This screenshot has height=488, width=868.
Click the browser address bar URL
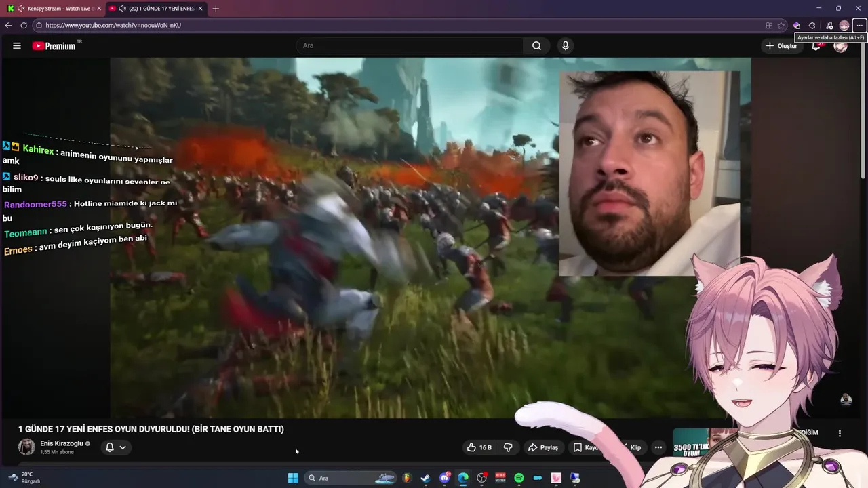tap(113, 25)
